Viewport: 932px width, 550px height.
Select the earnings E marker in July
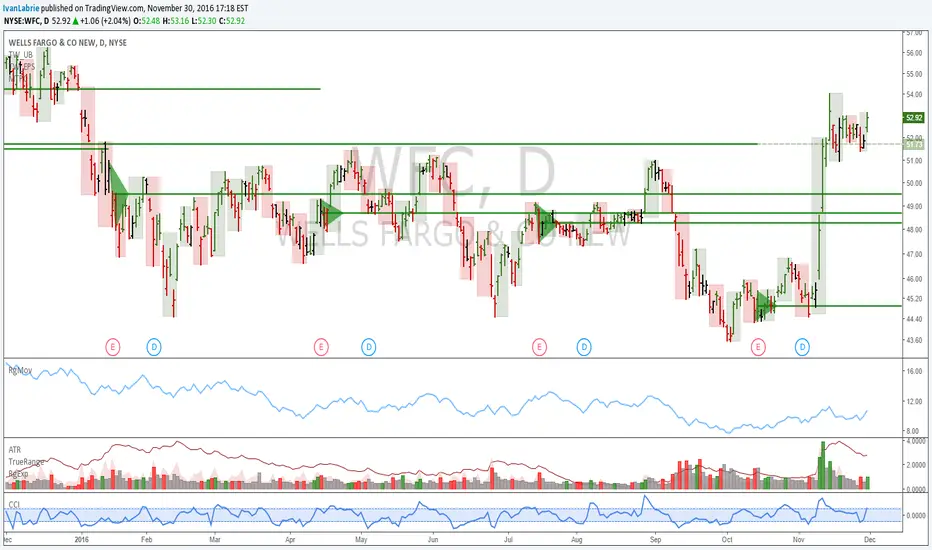click(x=539, y=347)
